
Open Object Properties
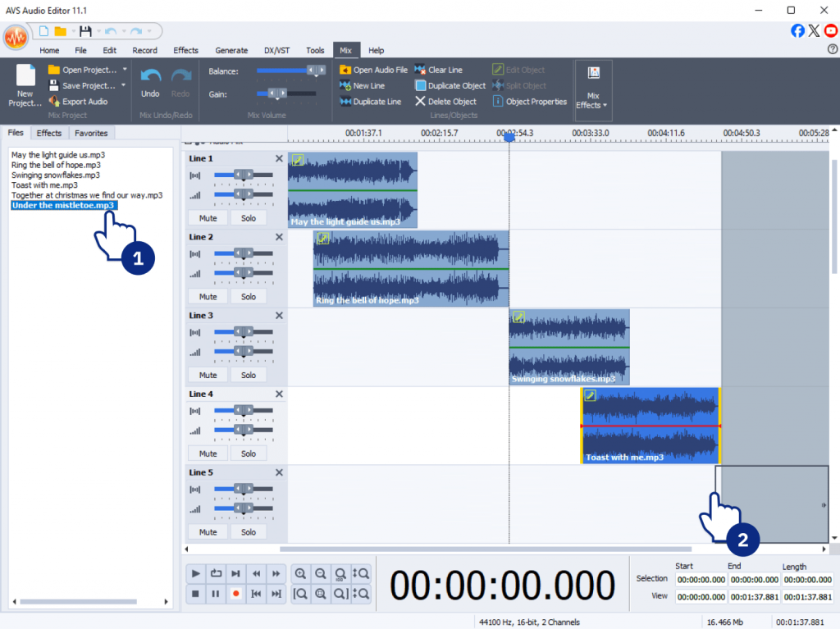530,102
